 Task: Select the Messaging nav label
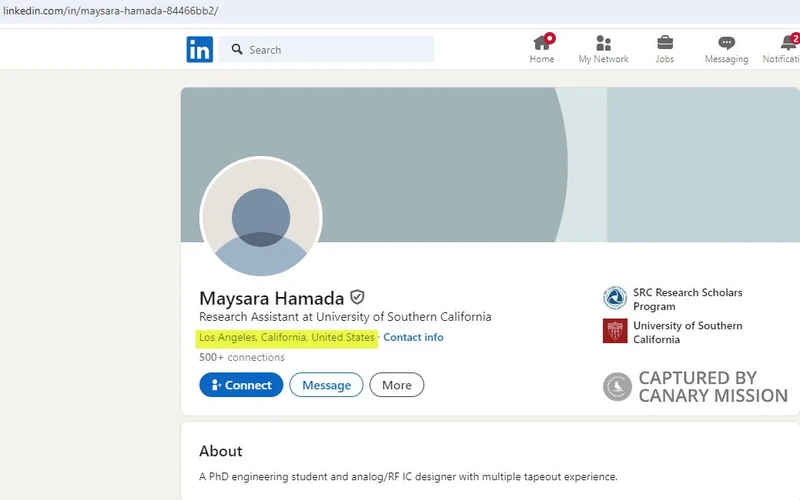click(x=727, y=59)
